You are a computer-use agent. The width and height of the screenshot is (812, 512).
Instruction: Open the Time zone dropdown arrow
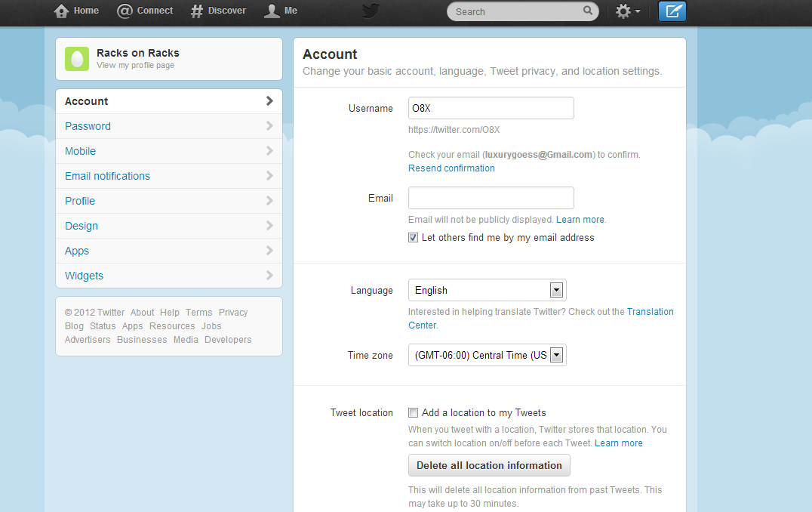[556, 355]
